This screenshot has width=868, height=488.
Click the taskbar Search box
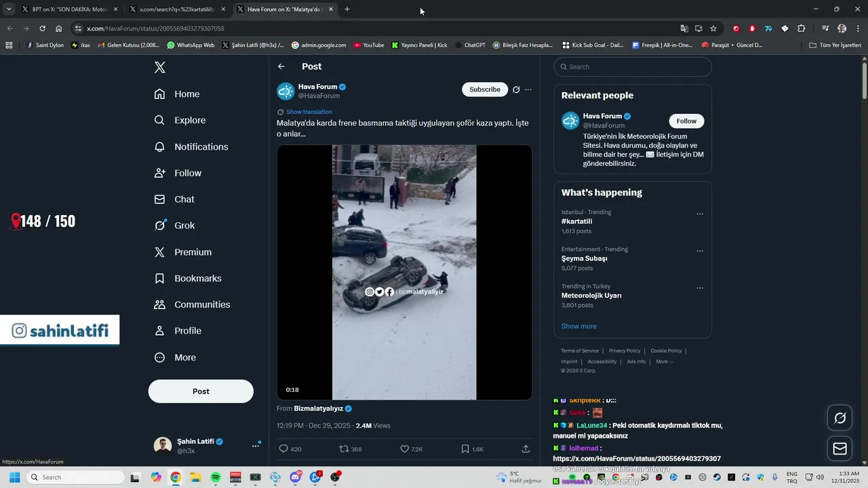point(75,477)
